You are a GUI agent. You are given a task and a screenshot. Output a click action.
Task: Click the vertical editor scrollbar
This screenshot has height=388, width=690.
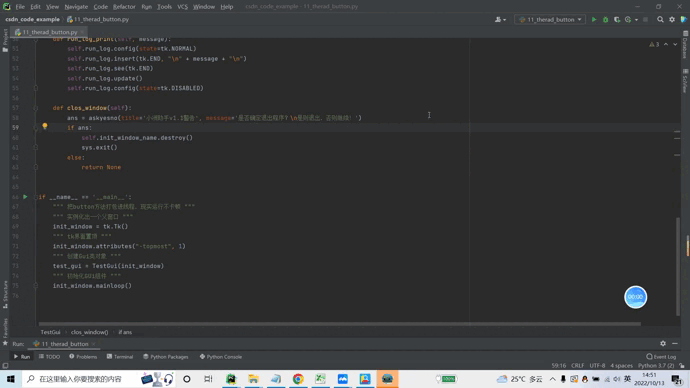[x=678, y=266]
